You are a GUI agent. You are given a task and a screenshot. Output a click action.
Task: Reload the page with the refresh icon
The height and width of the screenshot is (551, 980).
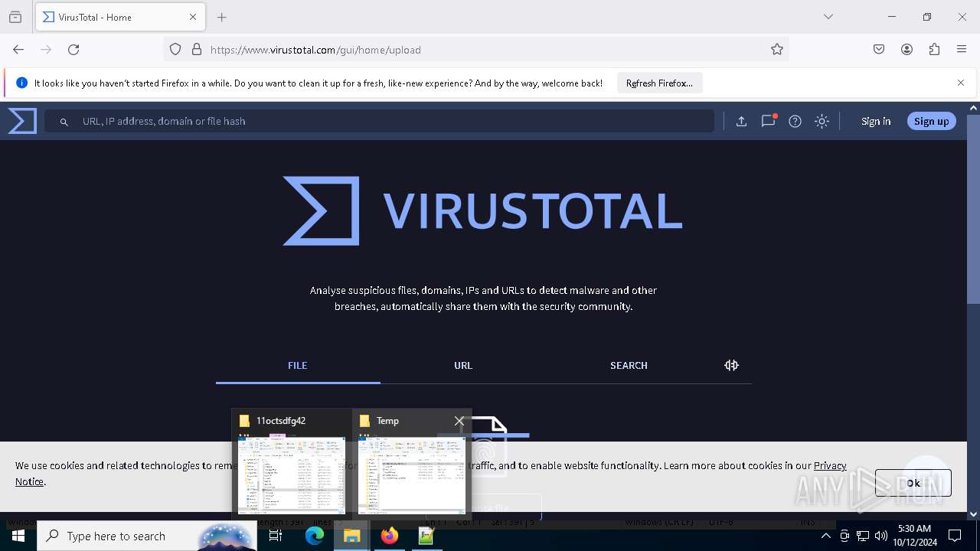[73, 49]
